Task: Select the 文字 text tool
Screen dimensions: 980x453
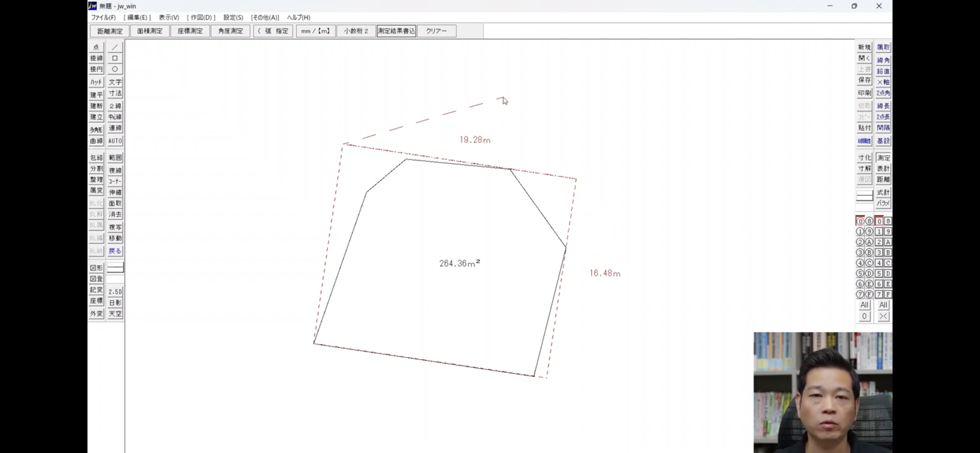Action: [x=115, y=82]
